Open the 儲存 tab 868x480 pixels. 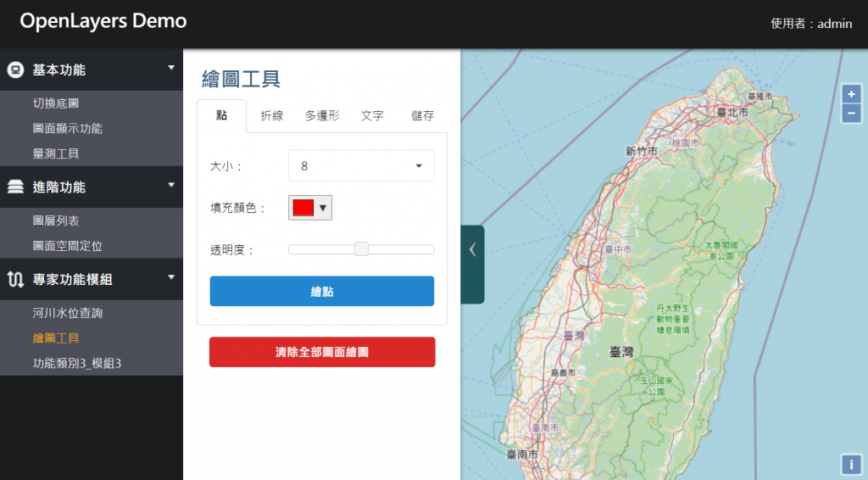422,115
